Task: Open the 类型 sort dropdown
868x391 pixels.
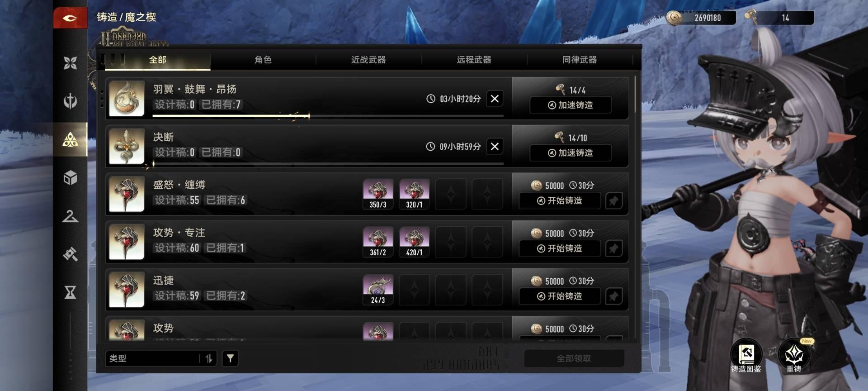Action: click(153, 358)
